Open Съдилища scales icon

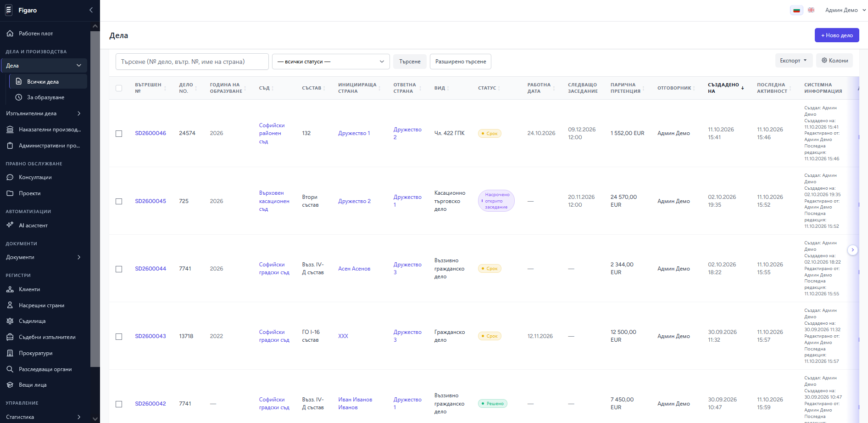pyautogui.click(x=10, y=321)
